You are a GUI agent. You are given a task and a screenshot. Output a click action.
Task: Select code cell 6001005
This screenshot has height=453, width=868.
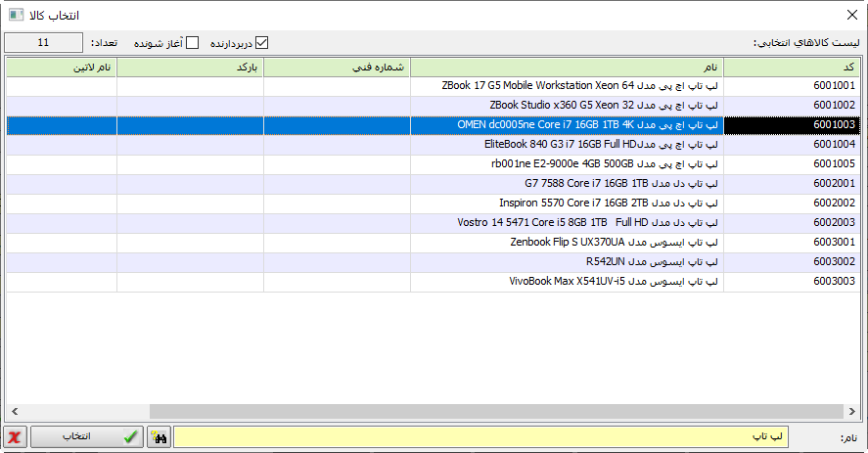pyautogui.click(x=792, y=164)
